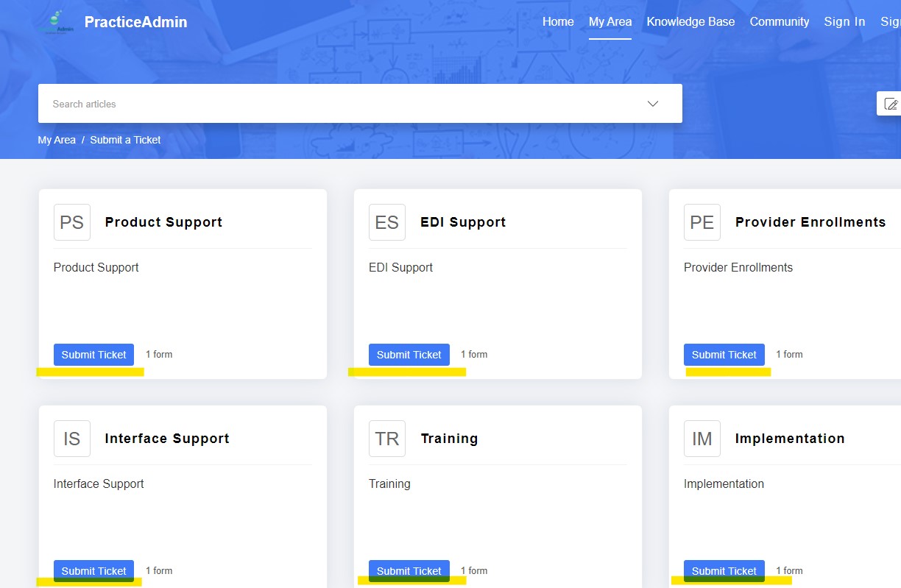Click the IM Implementation avatar icon

[702, 439]
